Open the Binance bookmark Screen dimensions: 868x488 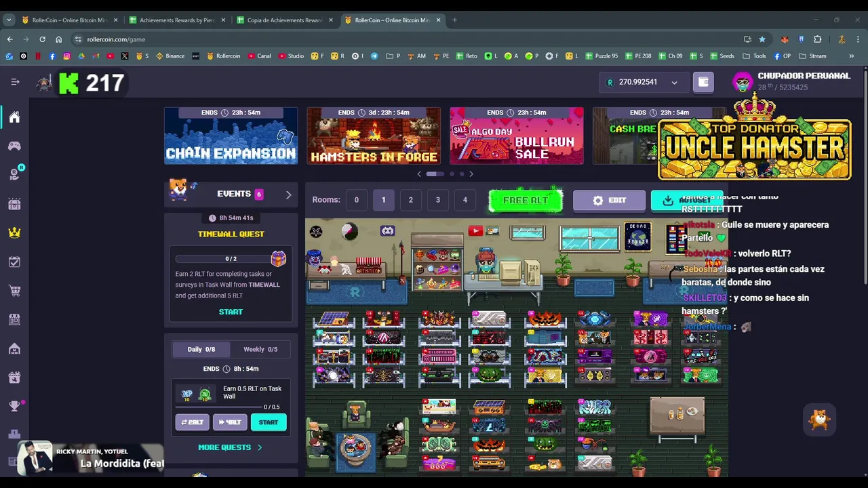click(x=170, y=56)
